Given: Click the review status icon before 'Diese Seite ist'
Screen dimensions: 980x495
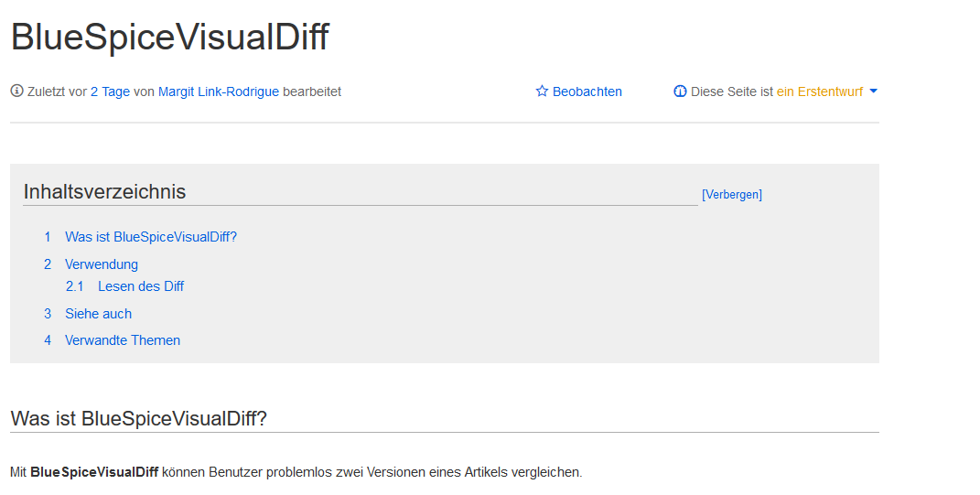Looking at the screenshot, I should point(680,91).
